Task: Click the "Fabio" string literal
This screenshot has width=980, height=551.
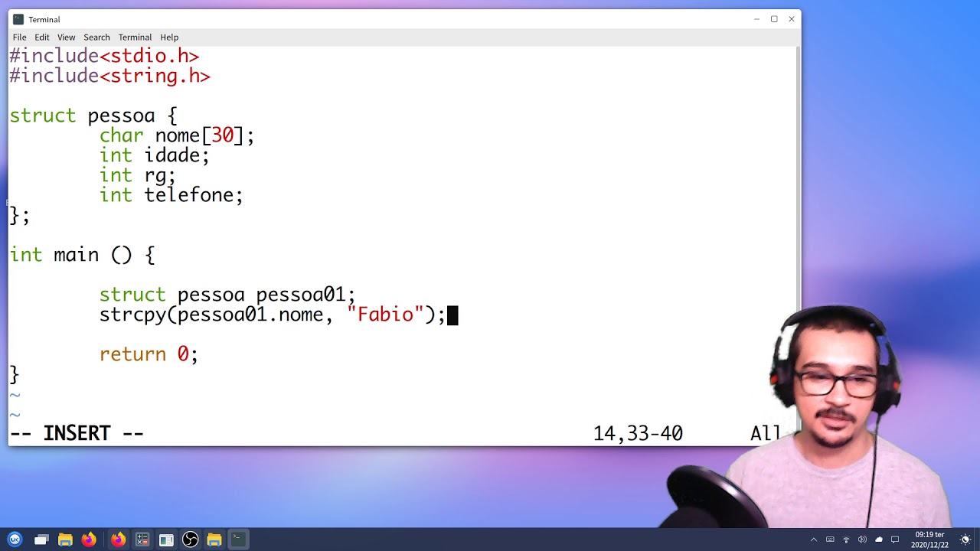Action: [385, 315]
